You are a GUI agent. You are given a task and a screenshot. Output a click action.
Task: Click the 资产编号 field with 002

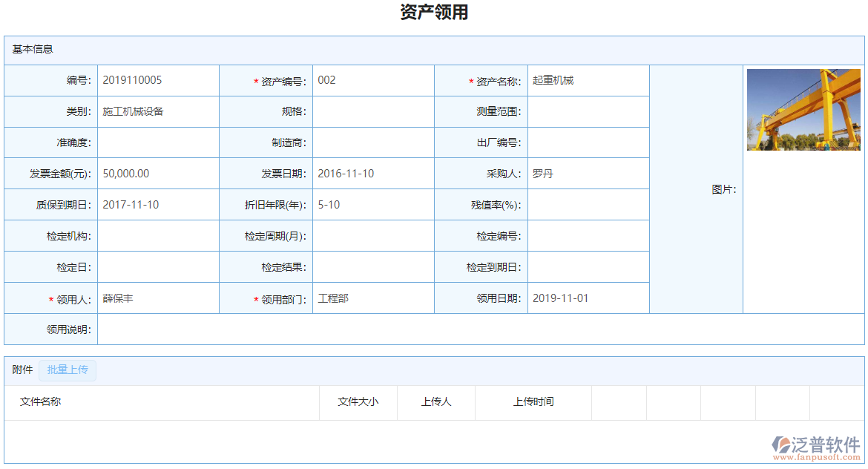[372, 80]
